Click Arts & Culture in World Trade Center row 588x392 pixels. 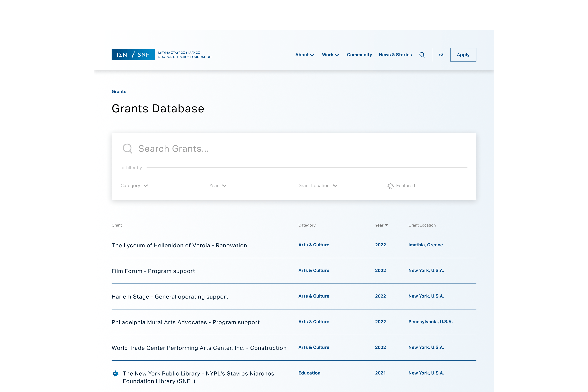[313, 347]
